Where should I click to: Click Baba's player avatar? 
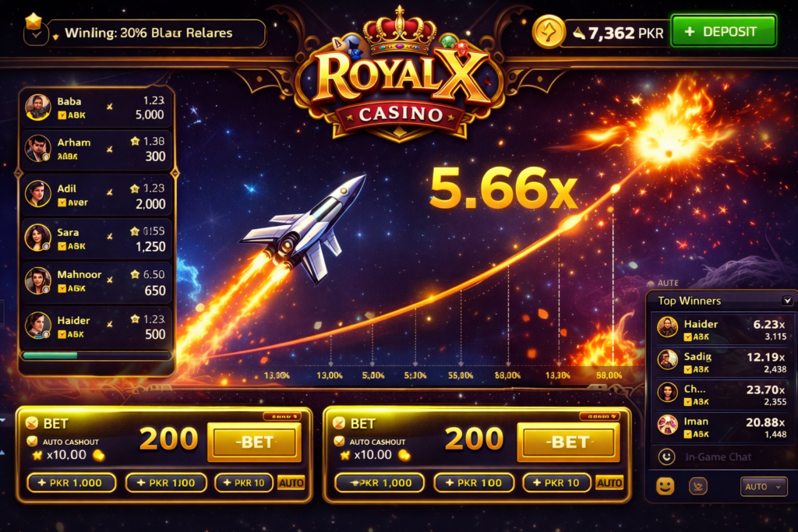38,107
